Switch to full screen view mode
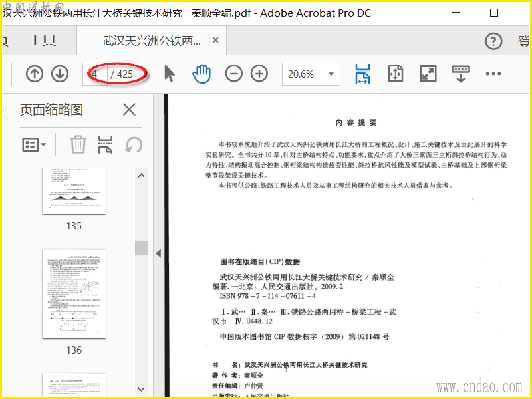This screenshot has height=399, width=532. tap(428, 74)
